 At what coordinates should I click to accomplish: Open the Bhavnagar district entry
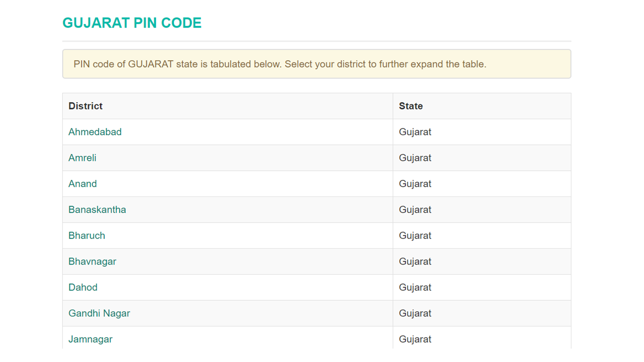point(92,261)
